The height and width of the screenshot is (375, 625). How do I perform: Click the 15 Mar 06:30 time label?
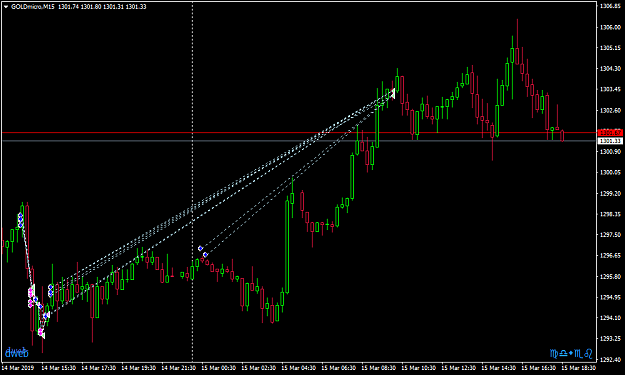tap(338, 368)
